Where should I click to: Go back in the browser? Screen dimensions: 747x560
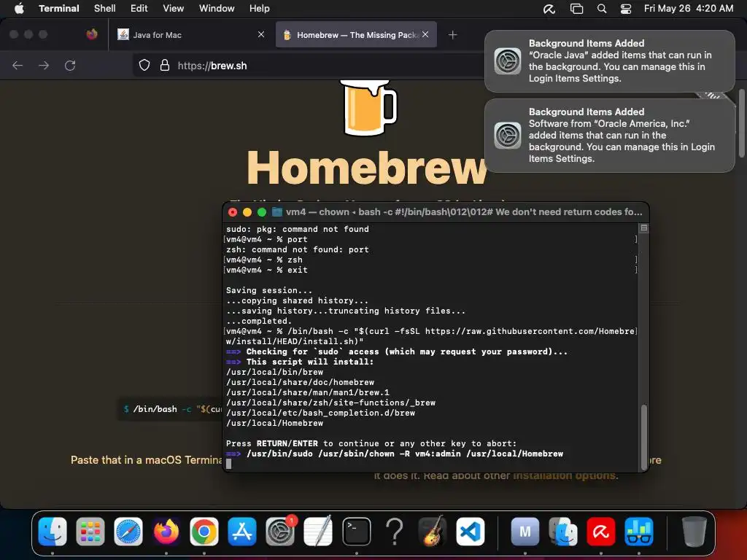pyautogui.click(x=18, y=65)
